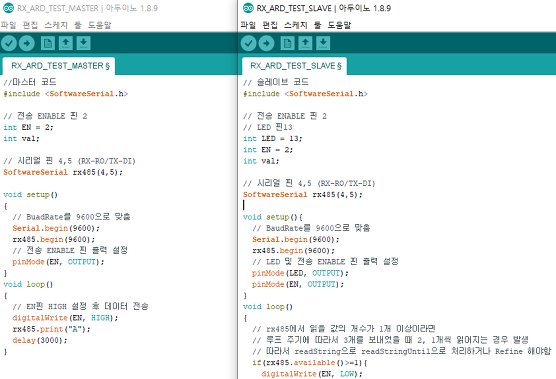Viewport: 556px width, 379px height.
Task: Click 'pinMode(EN, OUTPUT);' in MASTER code
Action: [x=59, y=262]
